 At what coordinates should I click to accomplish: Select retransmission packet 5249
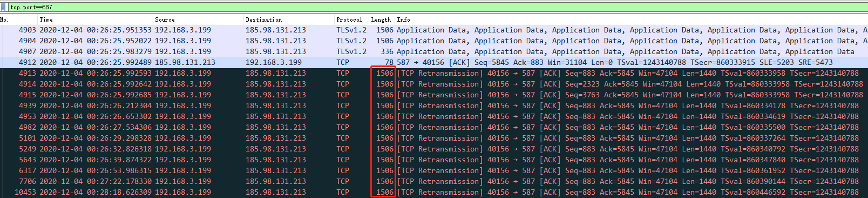click(434, 149)
